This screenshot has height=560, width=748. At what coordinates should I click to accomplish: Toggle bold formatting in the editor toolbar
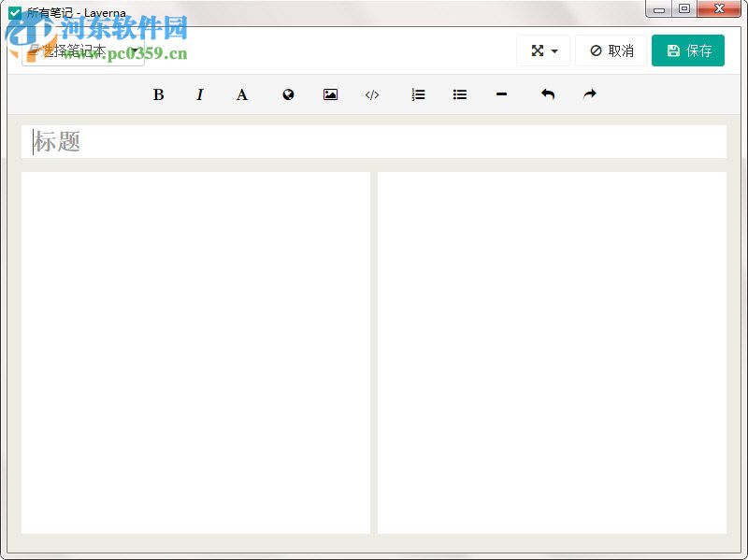click(x=158, y=94)
